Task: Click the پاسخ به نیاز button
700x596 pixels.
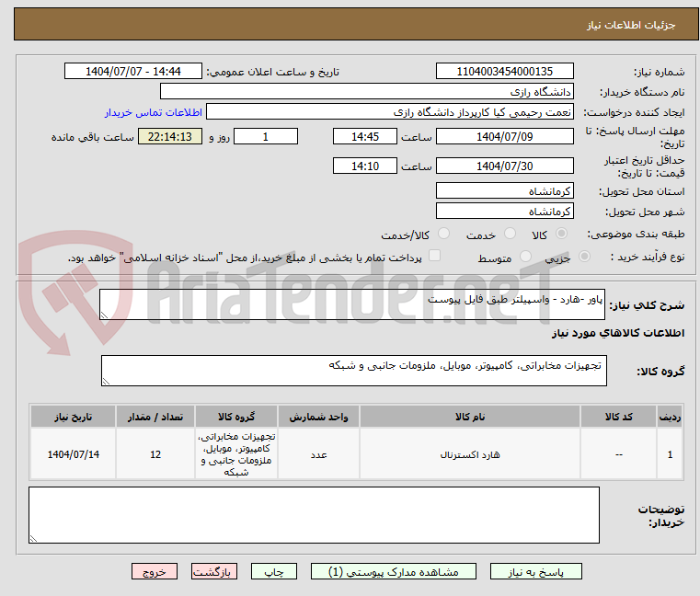Action: [x=535, y=571]
